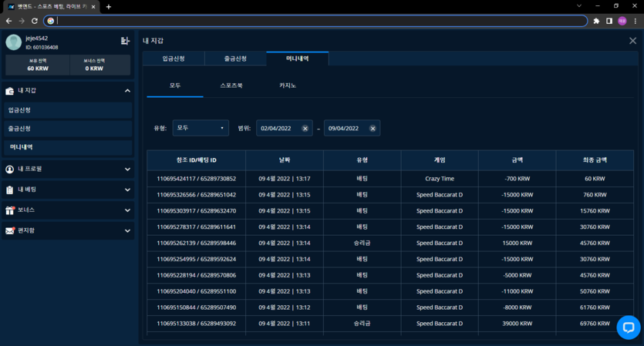Image resolution: width=644 pixels, height=346 pixels.
Task: Click username jeje4542
Action: [x=36, y=39]
